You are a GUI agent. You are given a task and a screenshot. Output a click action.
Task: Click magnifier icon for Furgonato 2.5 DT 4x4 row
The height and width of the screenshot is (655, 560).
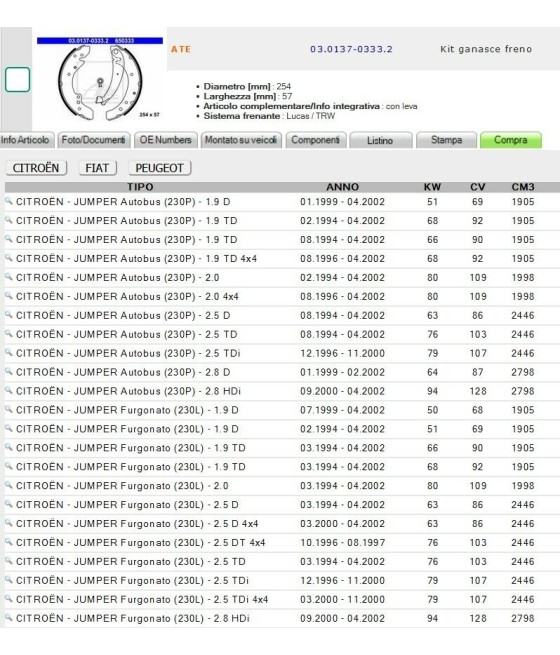tap(9, 542)
